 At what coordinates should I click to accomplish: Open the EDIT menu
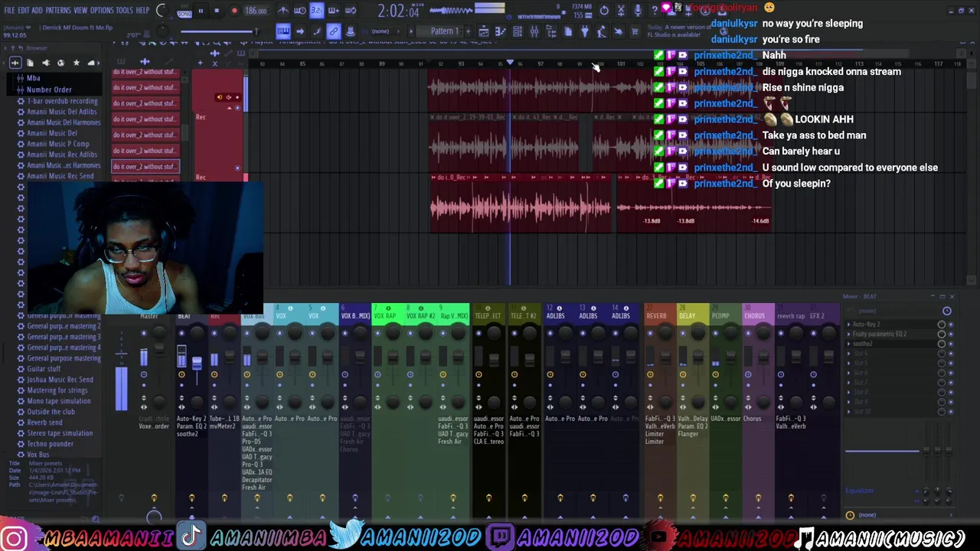tap(24, 11)
